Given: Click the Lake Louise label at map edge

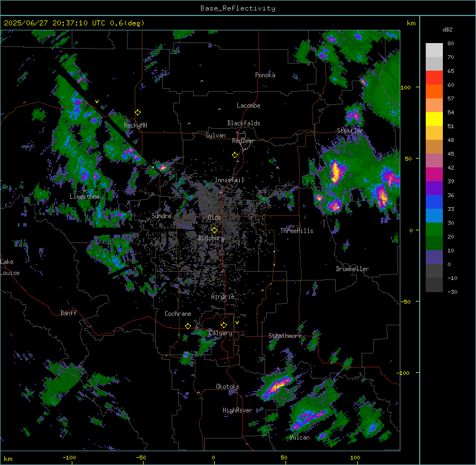Looking at the screenshot, I should pyautogui.click(x=10, y=267).
